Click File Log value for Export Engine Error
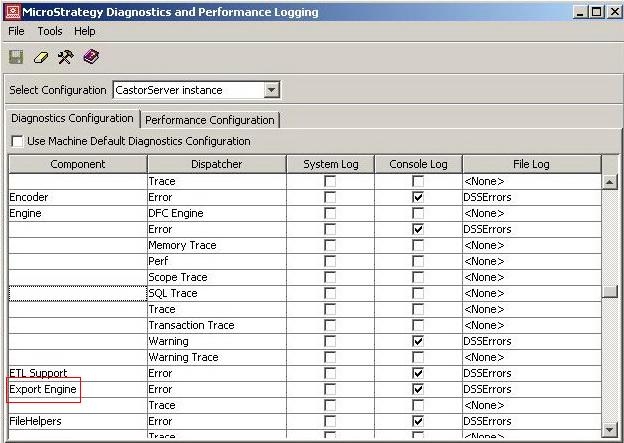This screenshot has width=624, height=443. point(530,390)
